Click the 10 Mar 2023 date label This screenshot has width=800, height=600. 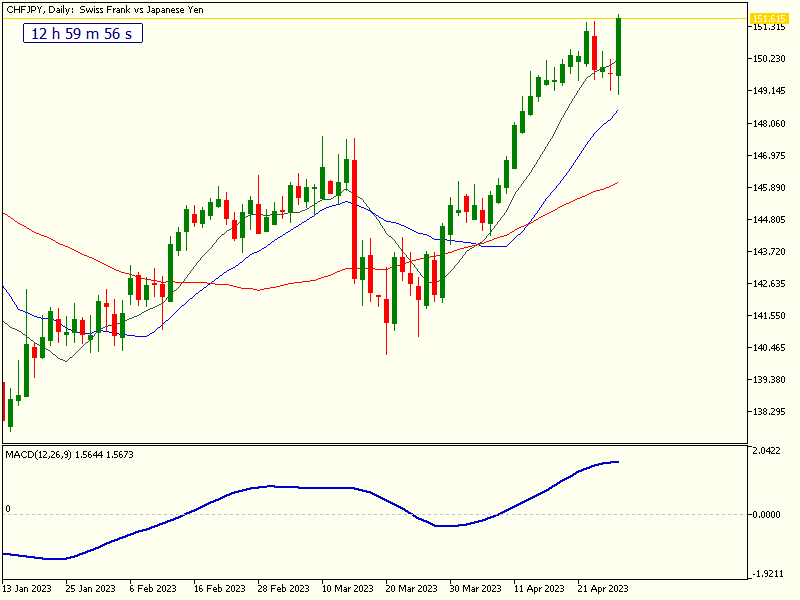(340, 590)
